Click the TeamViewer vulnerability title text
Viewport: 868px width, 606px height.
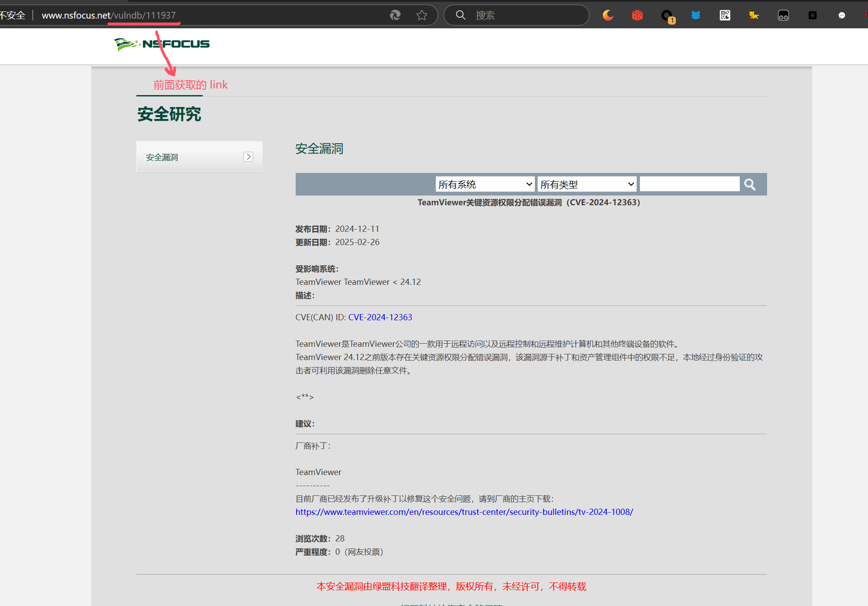click(x=529, y=202)
